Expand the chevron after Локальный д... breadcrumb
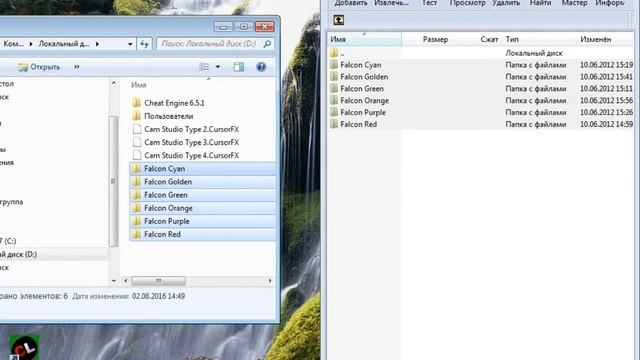This screenshot has height=360, width=640. pos(97,44)
